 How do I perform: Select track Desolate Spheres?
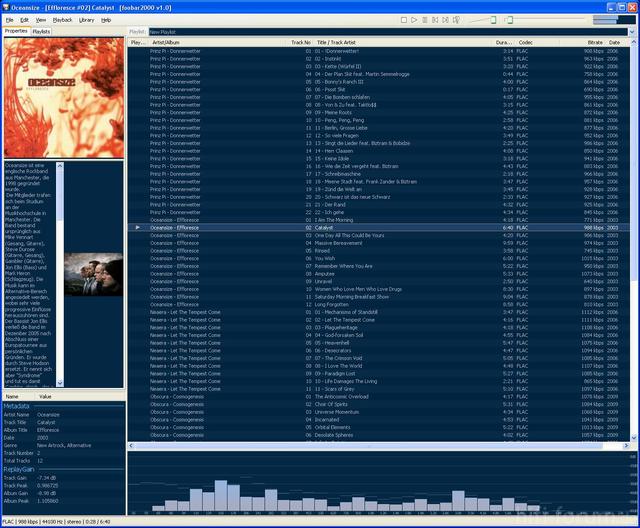[379, 435]
